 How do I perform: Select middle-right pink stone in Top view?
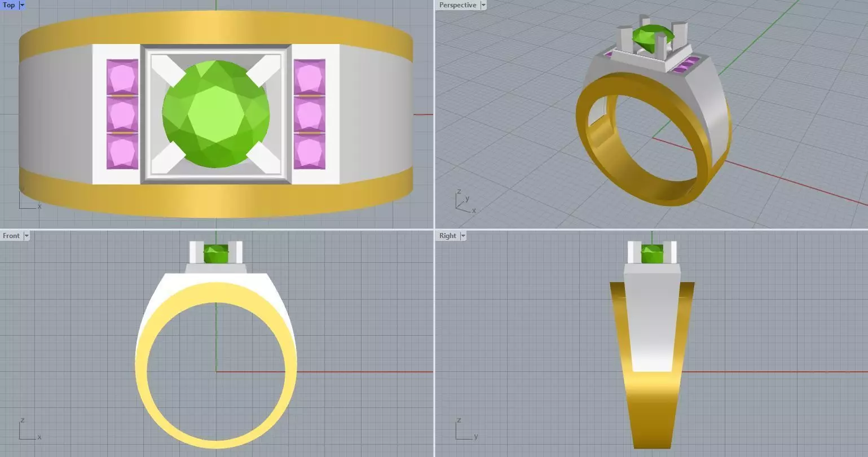(x=310, y=115)
